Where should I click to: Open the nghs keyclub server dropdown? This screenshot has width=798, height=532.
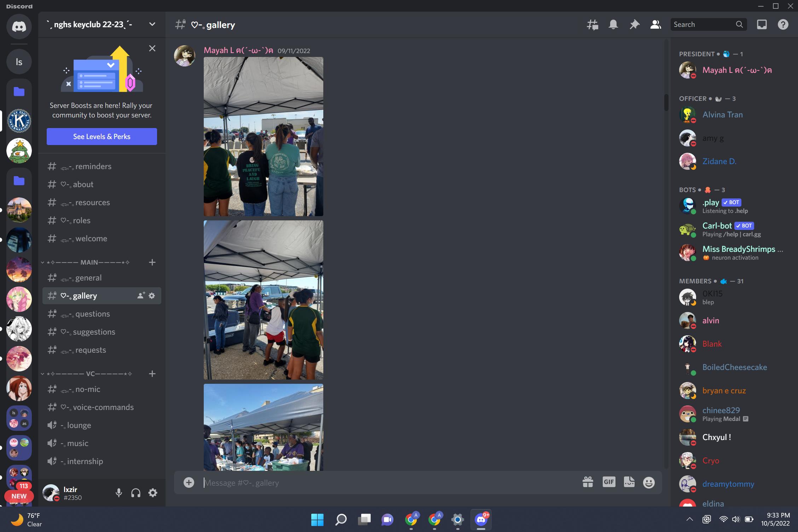(x=152, y=24)
